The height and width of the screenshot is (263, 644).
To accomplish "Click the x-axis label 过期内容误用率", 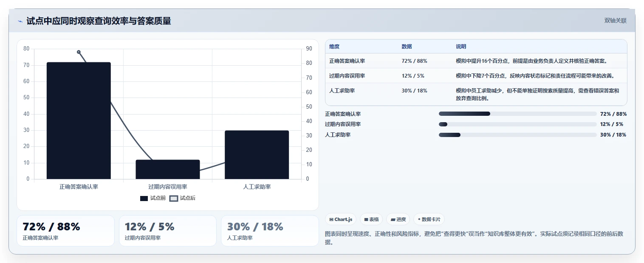I will pos(168,187).
